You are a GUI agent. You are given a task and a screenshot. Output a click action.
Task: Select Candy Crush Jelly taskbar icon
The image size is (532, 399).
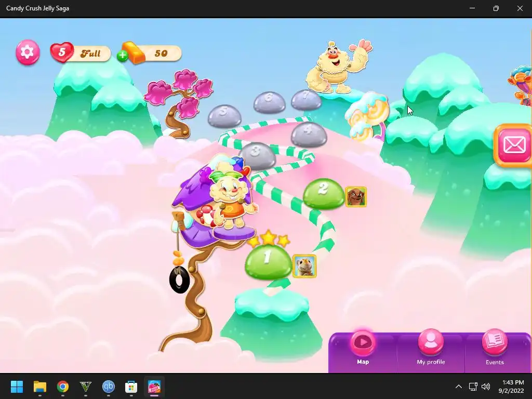coord(154,387)
